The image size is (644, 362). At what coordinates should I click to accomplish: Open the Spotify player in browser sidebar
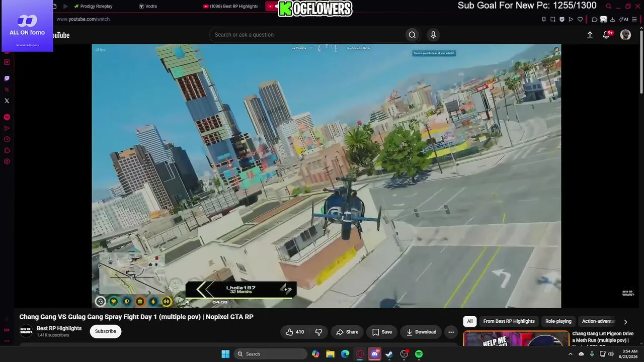(x=7, y=117)
